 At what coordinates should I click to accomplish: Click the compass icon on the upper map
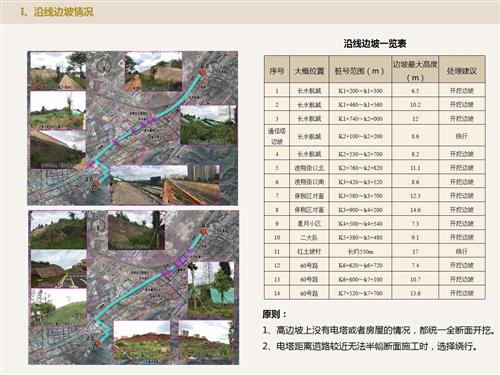click(x=104, y=64)
